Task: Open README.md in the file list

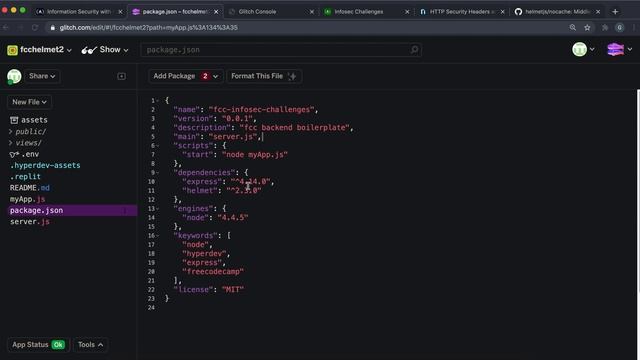Action: point(30,188)
